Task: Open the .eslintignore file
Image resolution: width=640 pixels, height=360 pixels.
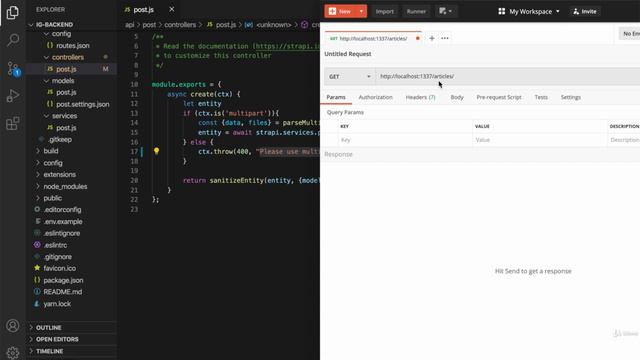Action: 62,233
